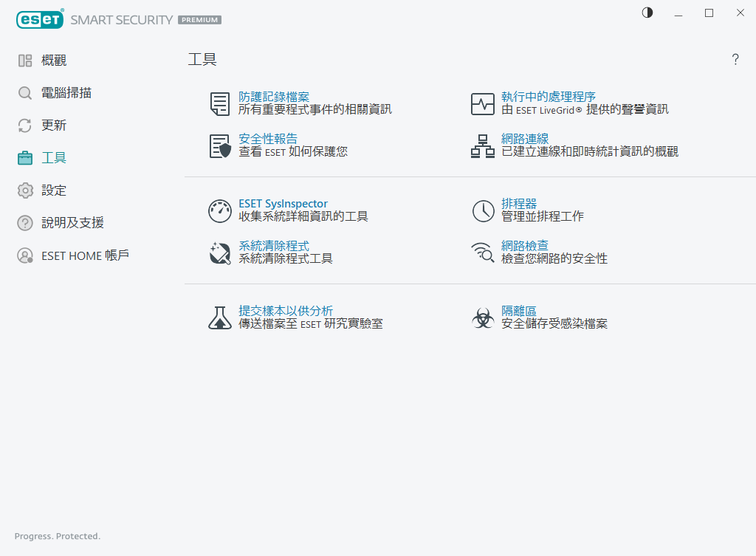Click the Progress. Protected. footer text
The image size is (756, 556).
click(x=58, y=536)
